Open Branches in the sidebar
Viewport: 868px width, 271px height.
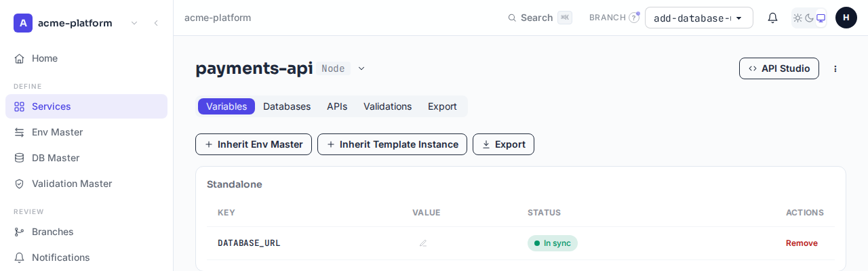pyautogui.click(x=86, y=232)
